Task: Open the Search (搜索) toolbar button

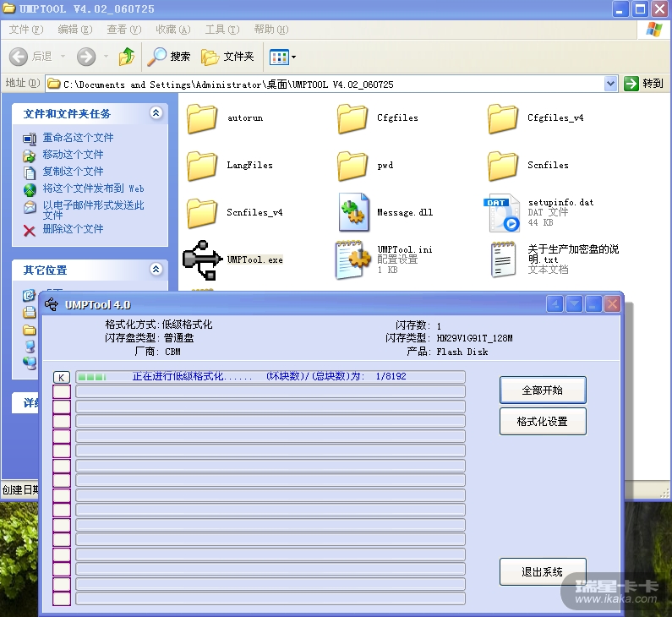Action: point(169,57)
